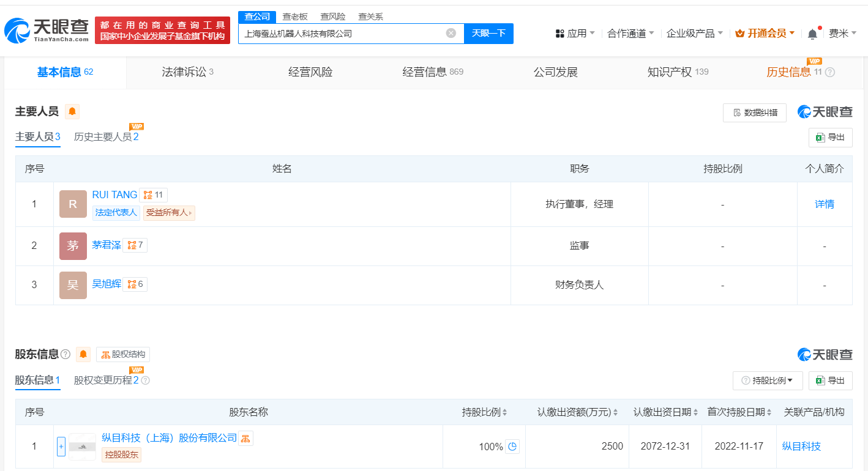Screen dimensions: 868x471
Task: Go to the 公司发展 tab
Action: tap(556, 72)
